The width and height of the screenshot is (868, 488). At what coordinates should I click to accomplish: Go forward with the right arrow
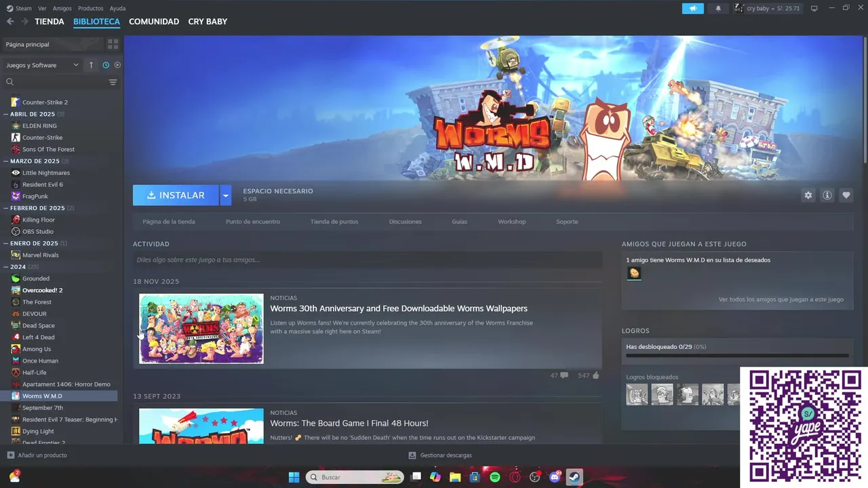(24, 22)
